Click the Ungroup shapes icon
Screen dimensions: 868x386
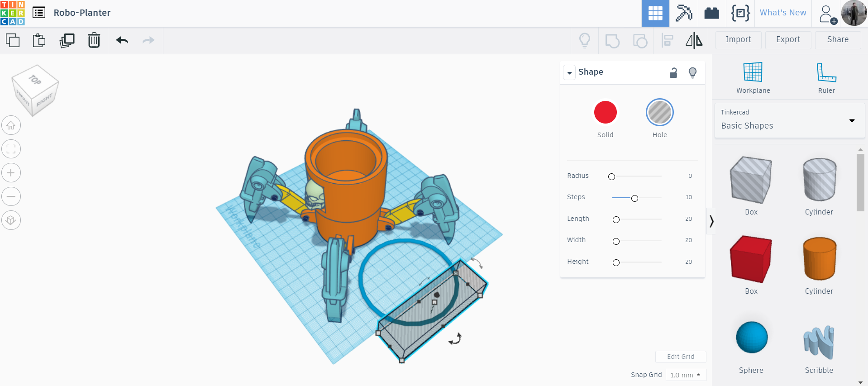coord(640,41)
